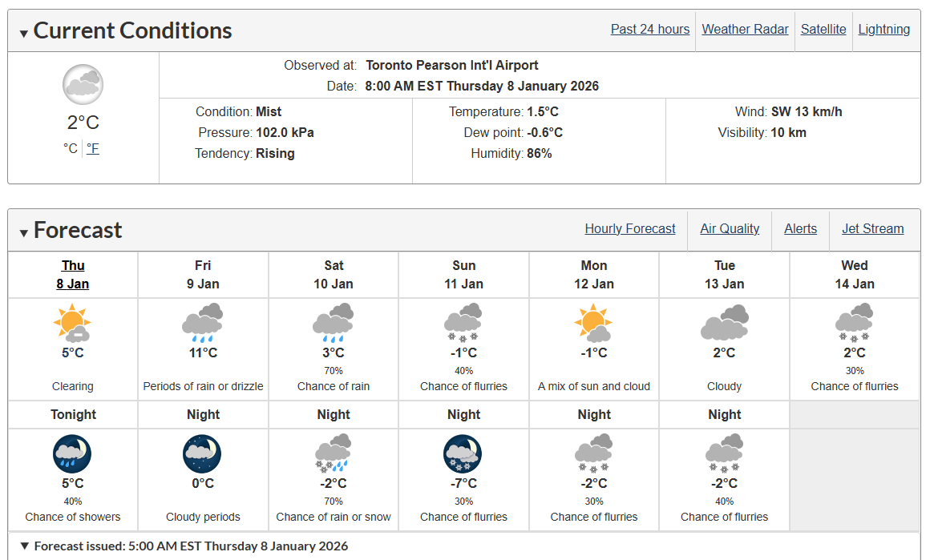Click Thursday's clearing sun icon
Image resolution: width=930 pixels, height=560 pixels.
pyautogui.click(x=72, y=323)
